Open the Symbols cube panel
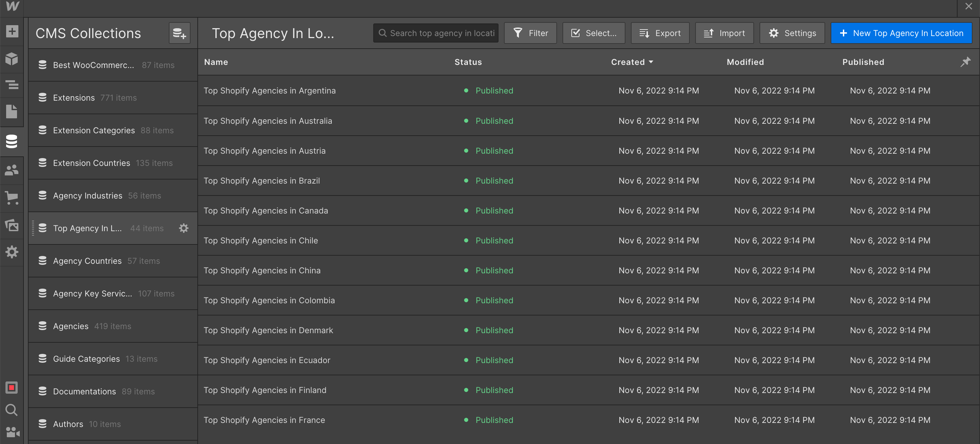 click(12, 59)
